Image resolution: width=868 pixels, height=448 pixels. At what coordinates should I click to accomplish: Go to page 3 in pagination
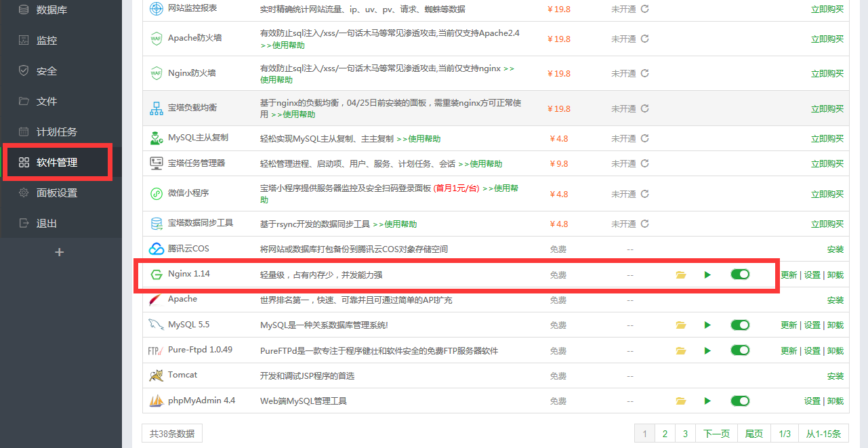click(686, 434)
